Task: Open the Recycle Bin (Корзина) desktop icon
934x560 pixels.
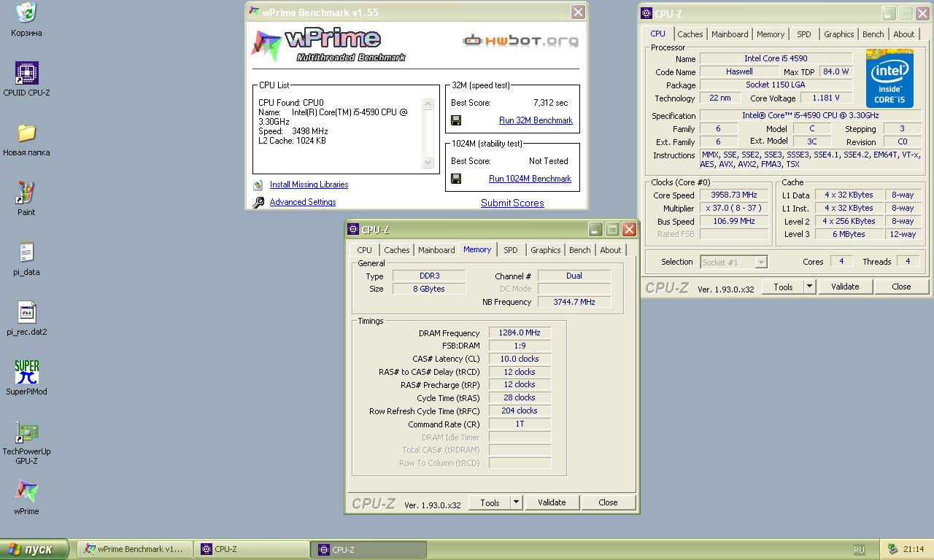Action: pyautogui.click(x=26, y=12)
